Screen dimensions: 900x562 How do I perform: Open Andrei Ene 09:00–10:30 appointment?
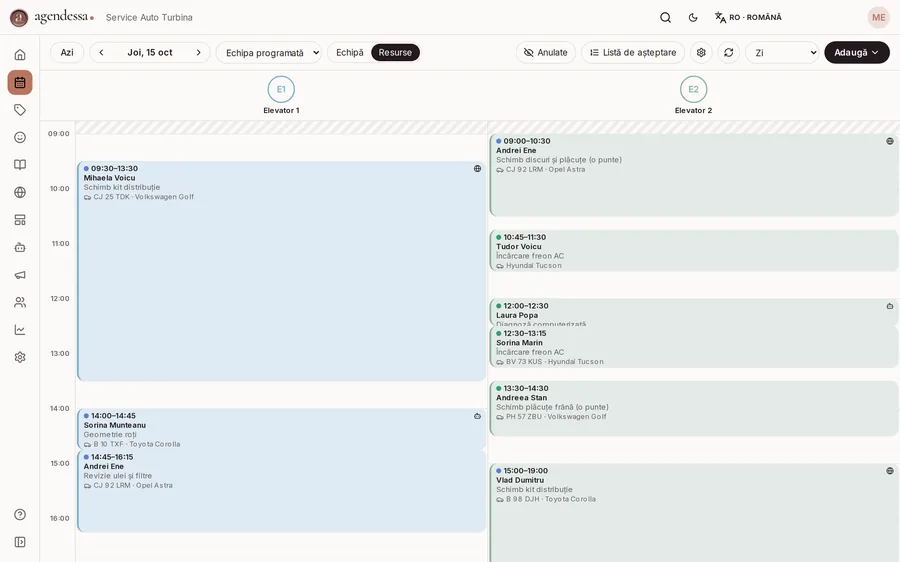[x=693, y=175]
